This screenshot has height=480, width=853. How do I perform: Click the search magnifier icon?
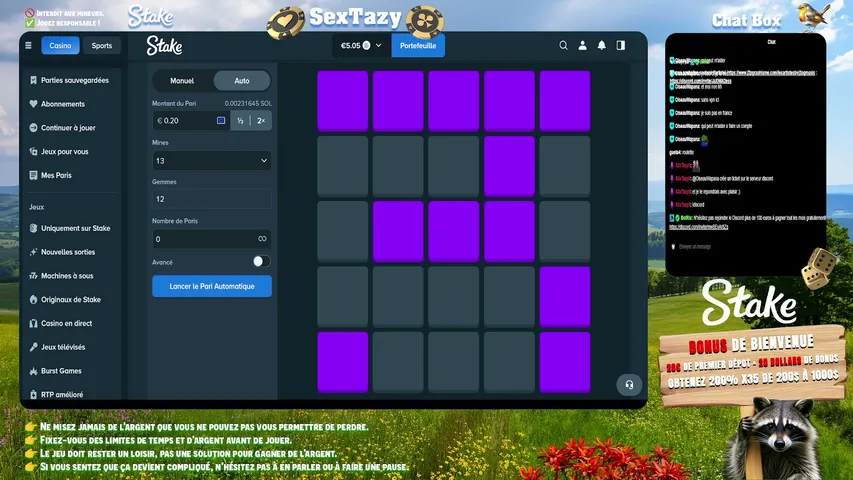[x=563, y=46]
